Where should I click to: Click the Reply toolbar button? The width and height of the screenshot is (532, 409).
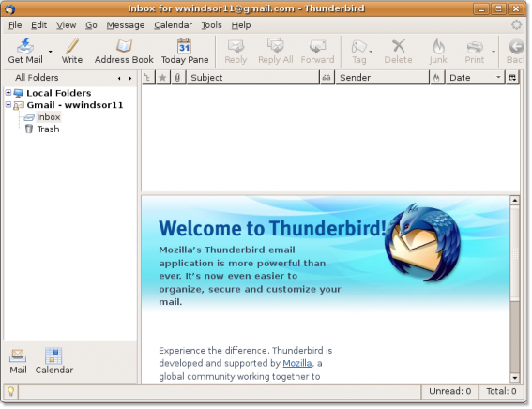pos(236,51)
